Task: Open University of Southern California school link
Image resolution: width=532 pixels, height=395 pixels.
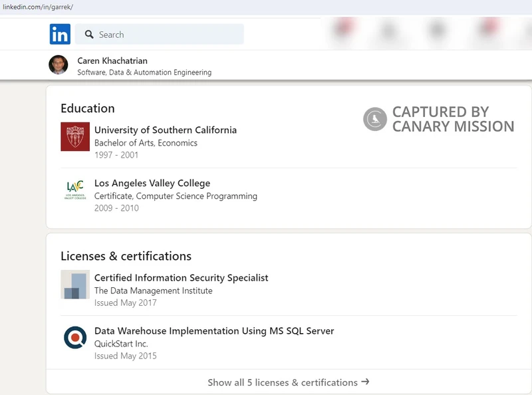Action: [x=166, y=130]
